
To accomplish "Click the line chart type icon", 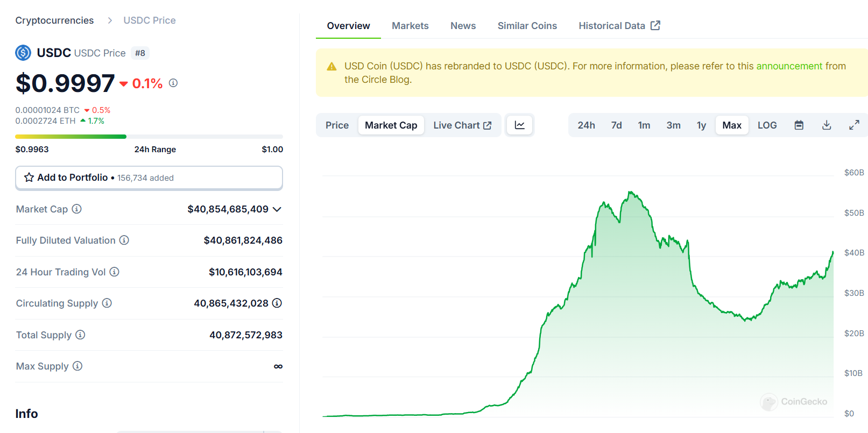I will click(x=520, y=125).
